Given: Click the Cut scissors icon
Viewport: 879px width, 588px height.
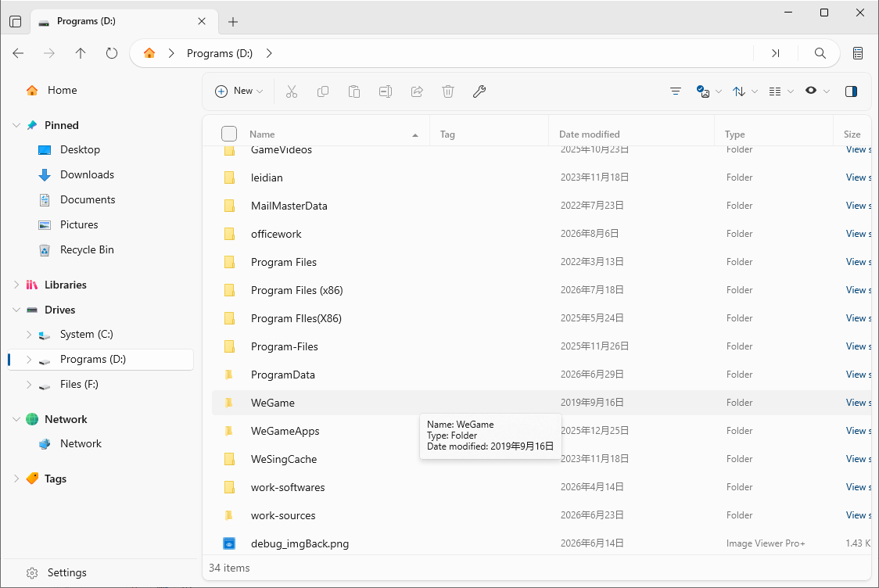Looking at the screenshot, I should pyautogui.click(x=292, y=91).
